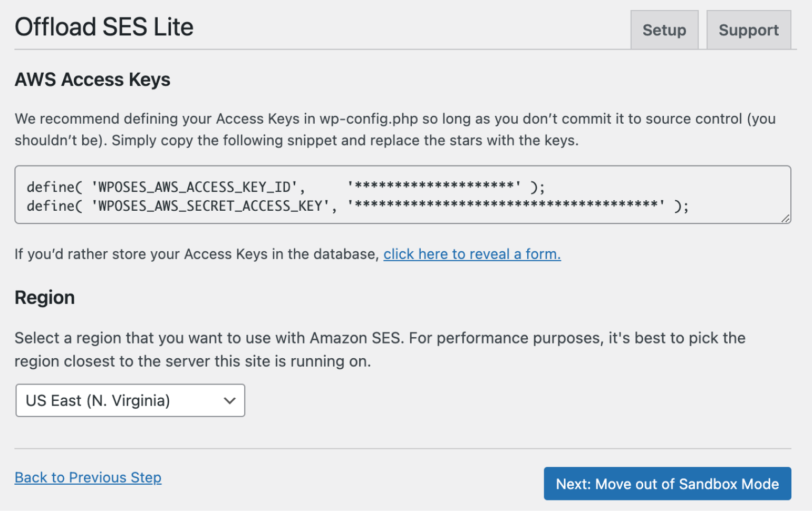Viewport: 812px width, 511px height.
Task: Click the Offload SES Lite title
Action: tap(103, 26)
